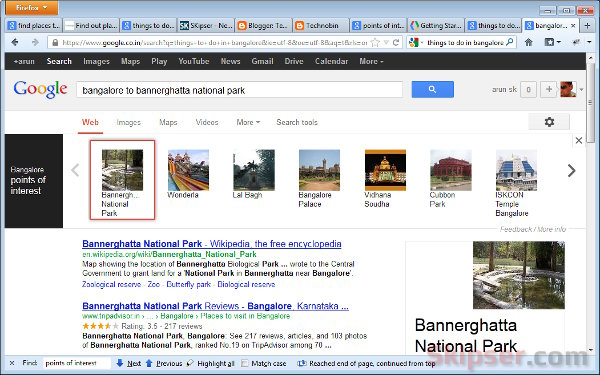This screenshot has width=600, height=375.
Task: Open the URL history dropdown arrow
Action: point(386,42)
